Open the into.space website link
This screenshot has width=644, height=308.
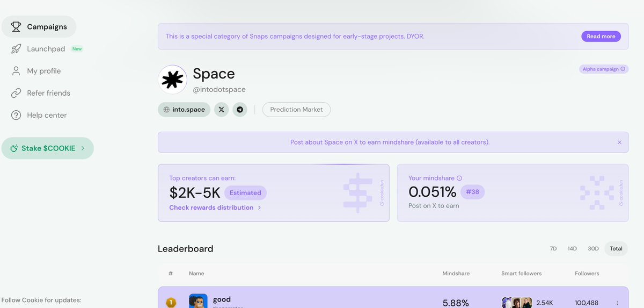[x=184, y=110]
